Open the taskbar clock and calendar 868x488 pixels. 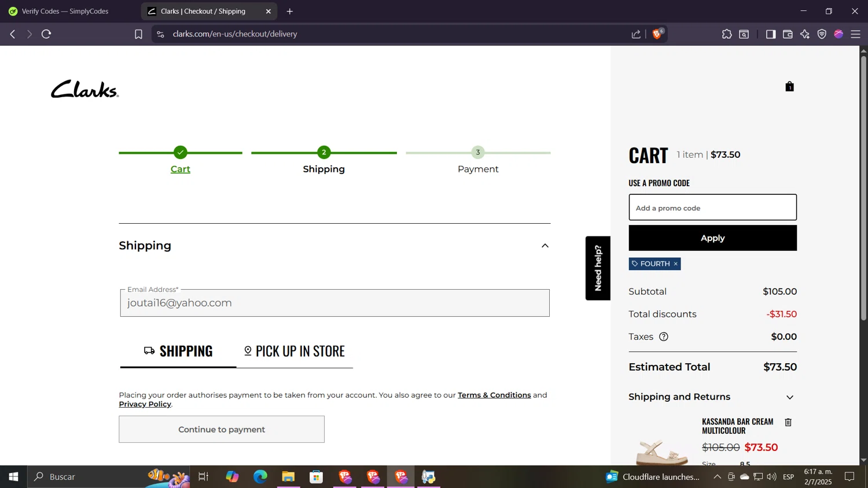click(818, 477)
